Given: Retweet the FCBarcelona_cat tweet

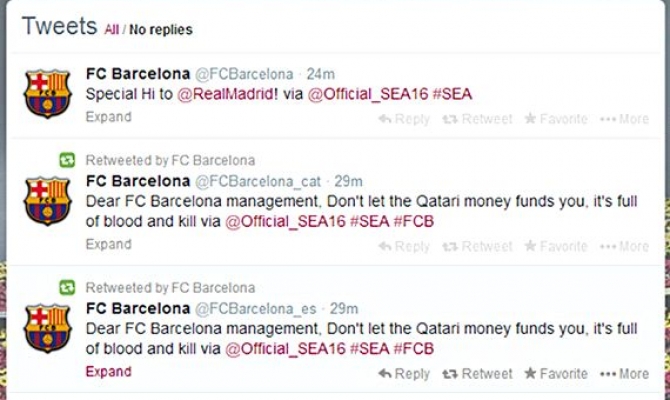Looking at the screenshot, I should pos(476,246).
